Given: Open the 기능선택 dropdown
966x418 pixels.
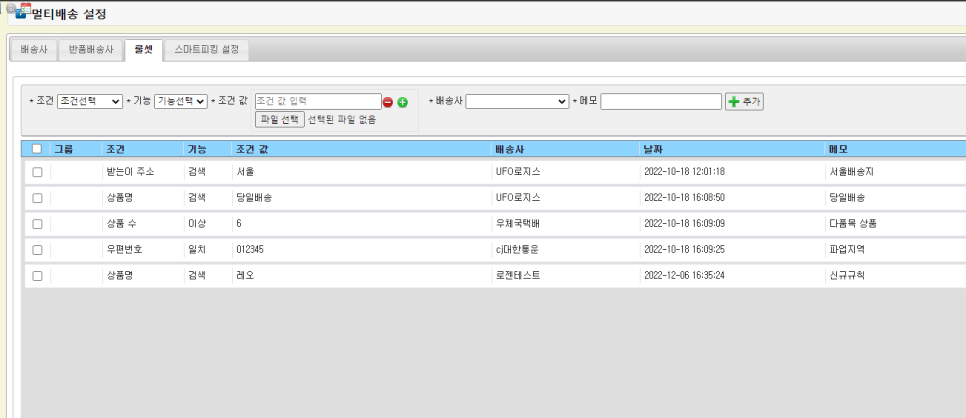Looking at the screenshot, I should pos(181,101).
